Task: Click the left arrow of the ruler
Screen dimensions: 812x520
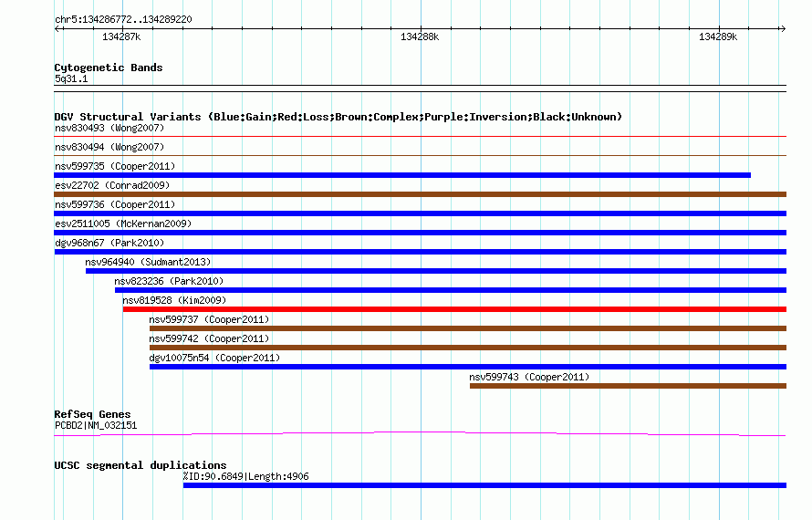Action: 57,29
